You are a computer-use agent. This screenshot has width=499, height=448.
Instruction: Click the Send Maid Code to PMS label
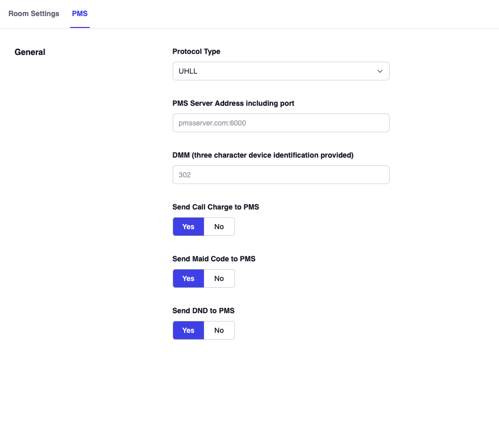pyautogui.click(x=214, y=259)
